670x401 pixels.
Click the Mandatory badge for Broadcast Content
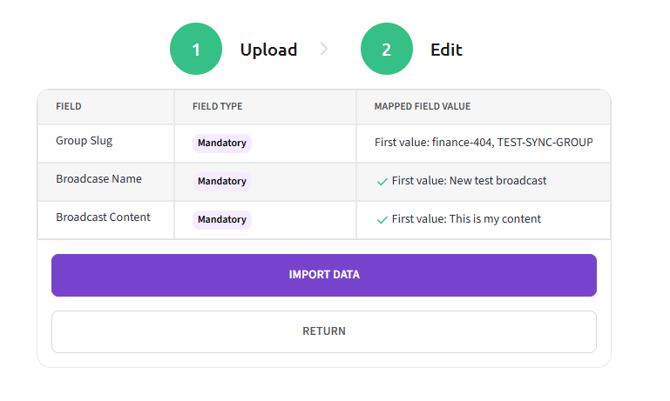(x=222, y=219)
